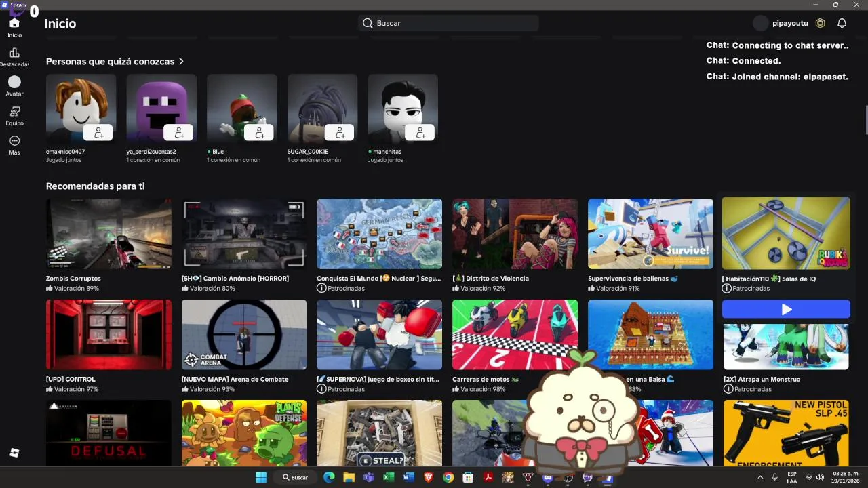Viewport: 868px width, 488px height.
Task: Add emaxnico0407 as a connection
Action: point(99,132)
